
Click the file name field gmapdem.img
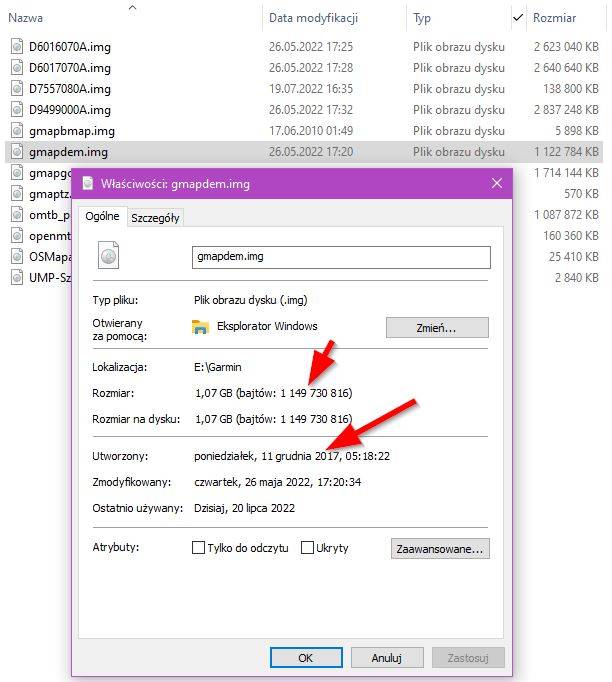point(340,257)
